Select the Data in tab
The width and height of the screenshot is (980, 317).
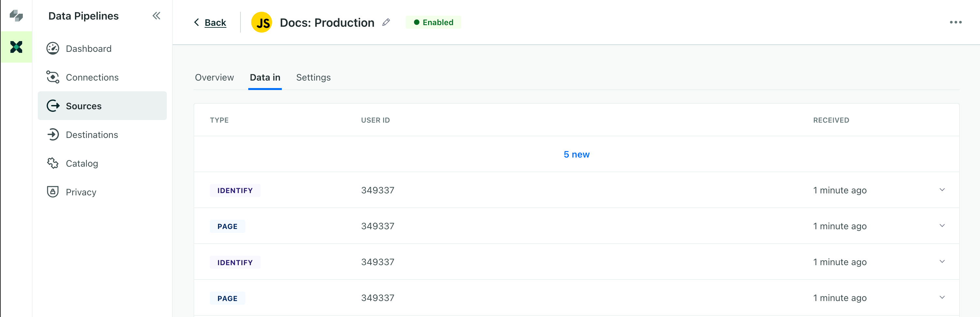265,77
